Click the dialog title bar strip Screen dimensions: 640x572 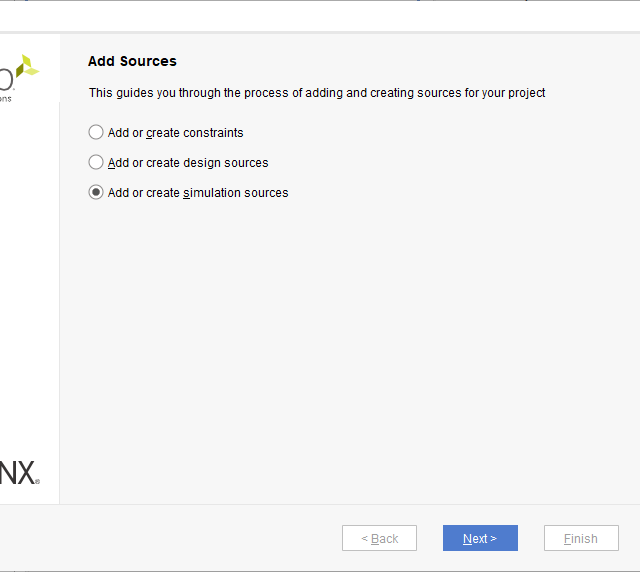click(320, 15)
